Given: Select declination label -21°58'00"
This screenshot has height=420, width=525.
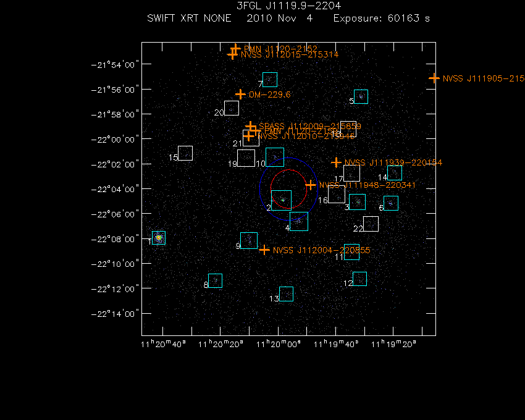Looking at the screenshot, I should pyautogui.click(x=114, y=114).
